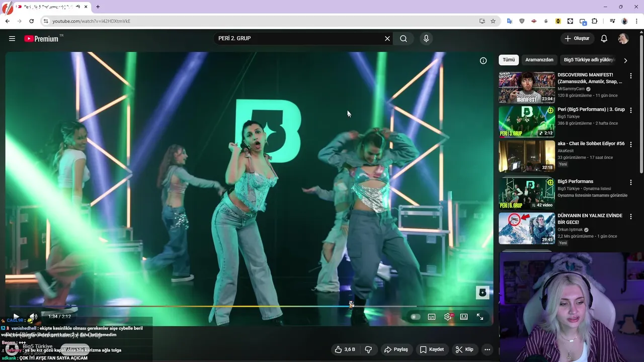644x362 pixels.
Task: Open options for aka Chat ile Sohbet
Action: (631, 144)
